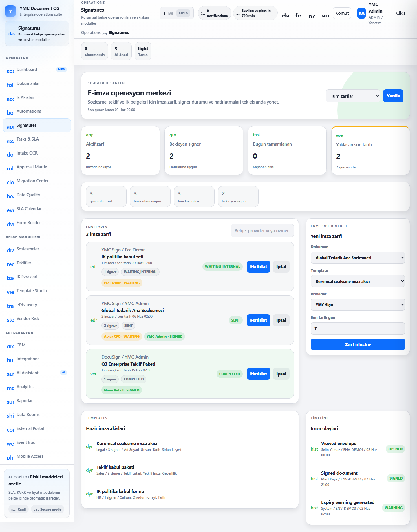Click the 0 okunmamis stat chip

95,51
